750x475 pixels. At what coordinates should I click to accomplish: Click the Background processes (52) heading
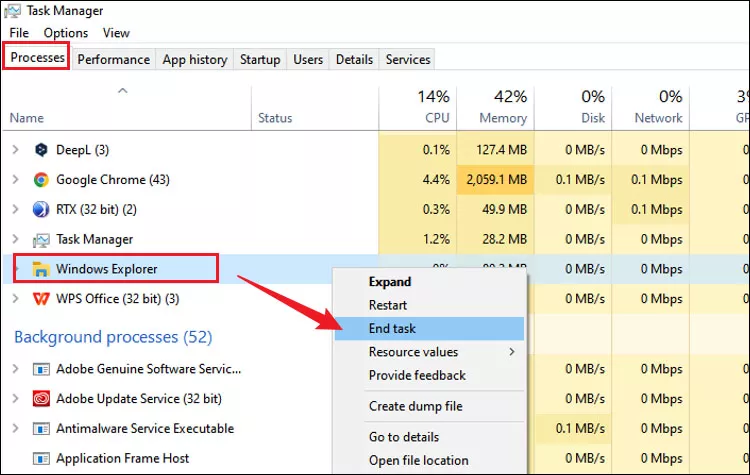pyautogui.click(x=113, y=337)
